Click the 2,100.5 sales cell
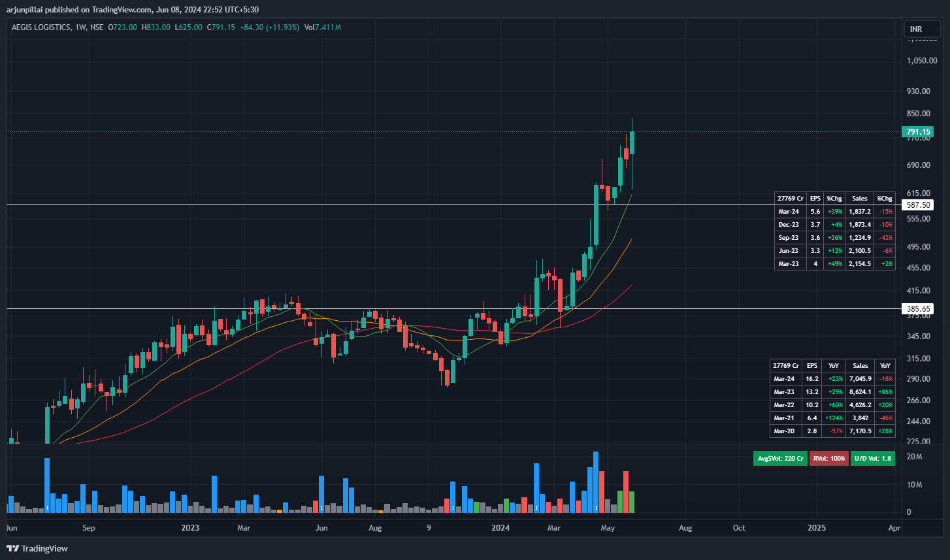950x560 pixels. (x=860, y=251)
